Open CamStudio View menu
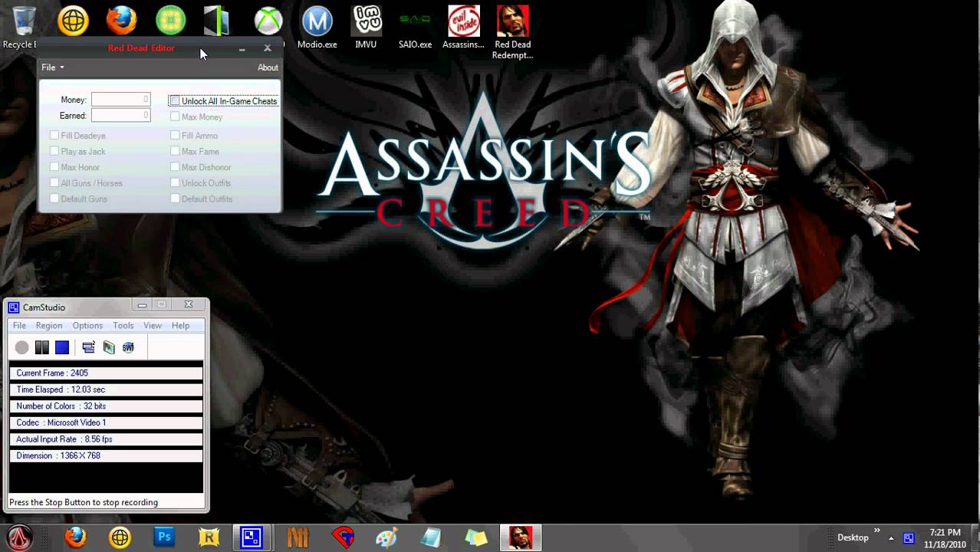 pyautogui.click(x=153, y=326)
